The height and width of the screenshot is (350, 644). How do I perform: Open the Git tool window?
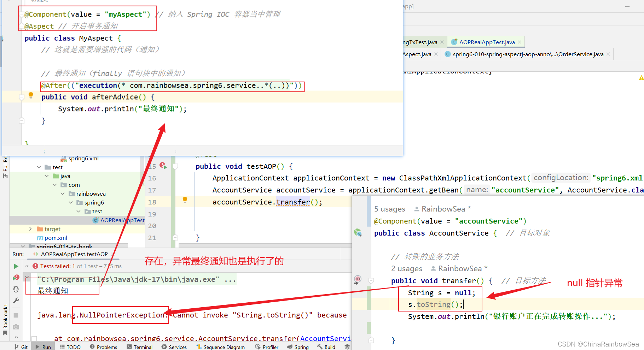click(x=21, y=347)
